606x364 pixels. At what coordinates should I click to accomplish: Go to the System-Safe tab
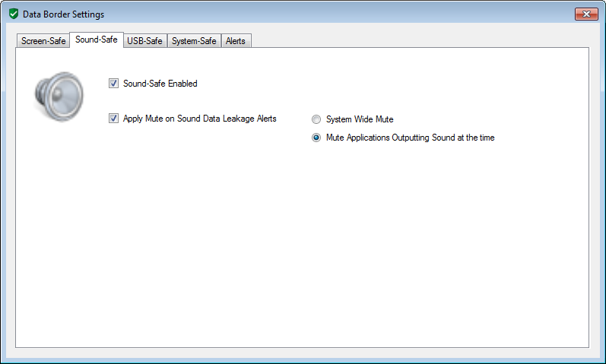tap(194, 41)
